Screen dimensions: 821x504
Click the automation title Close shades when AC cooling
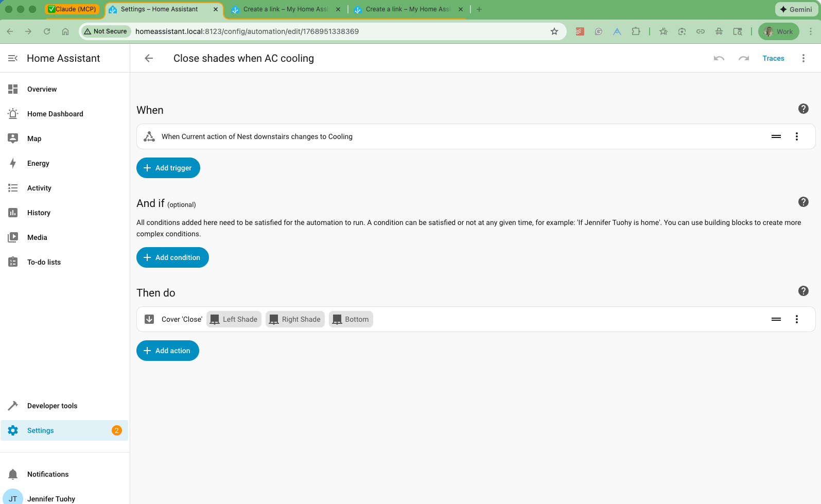[243, 58]
